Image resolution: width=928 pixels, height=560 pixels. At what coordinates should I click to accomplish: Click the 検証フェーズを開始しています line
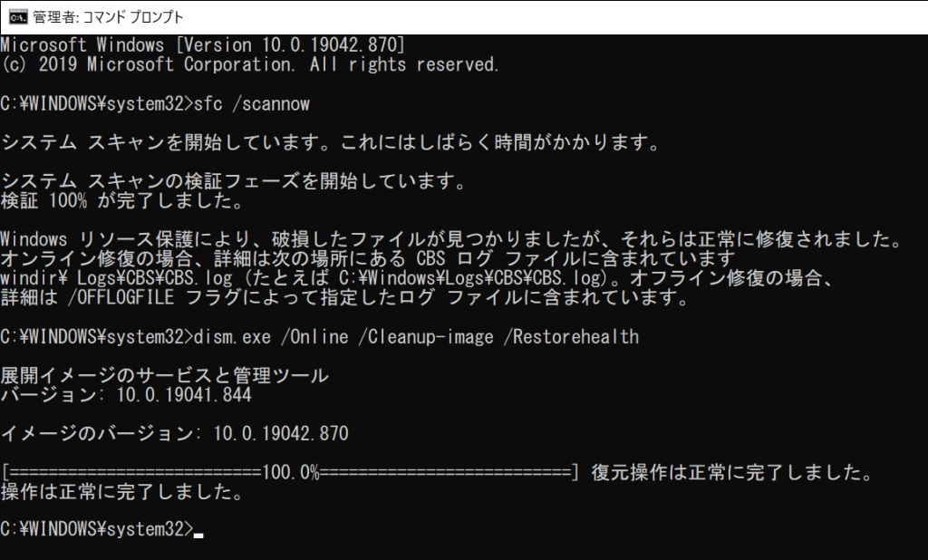pyautogui.click(x=233, y=182)
